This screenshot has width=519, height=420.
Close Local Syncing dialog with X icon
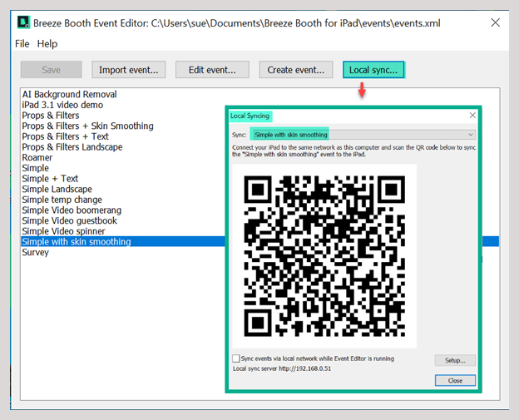472,115
